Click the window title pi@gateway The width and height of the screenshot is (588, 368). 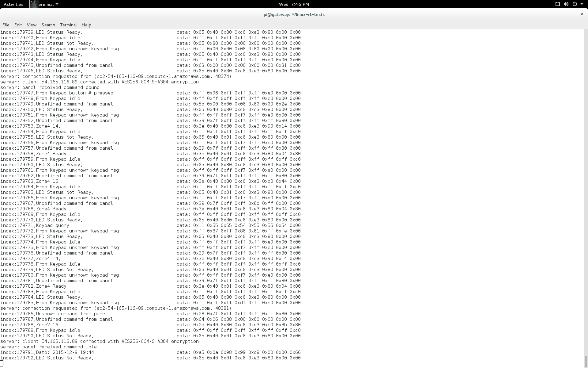pos(294,14)
